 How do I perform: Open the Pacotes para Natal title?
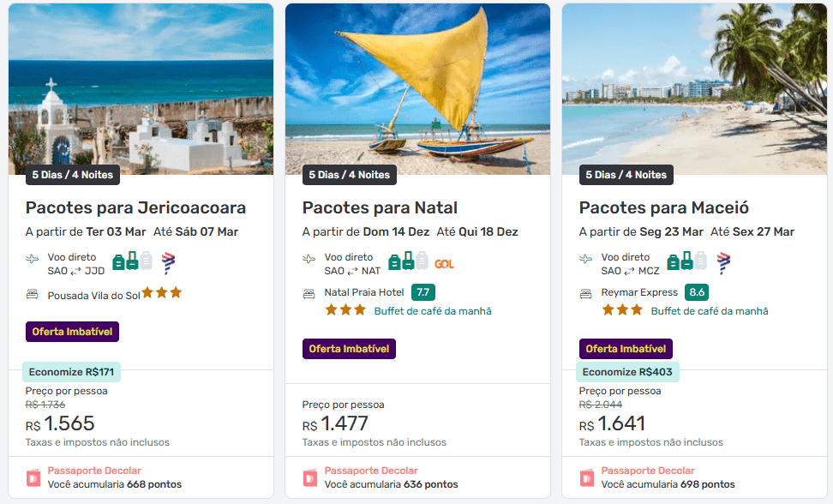tap(380, 207)
